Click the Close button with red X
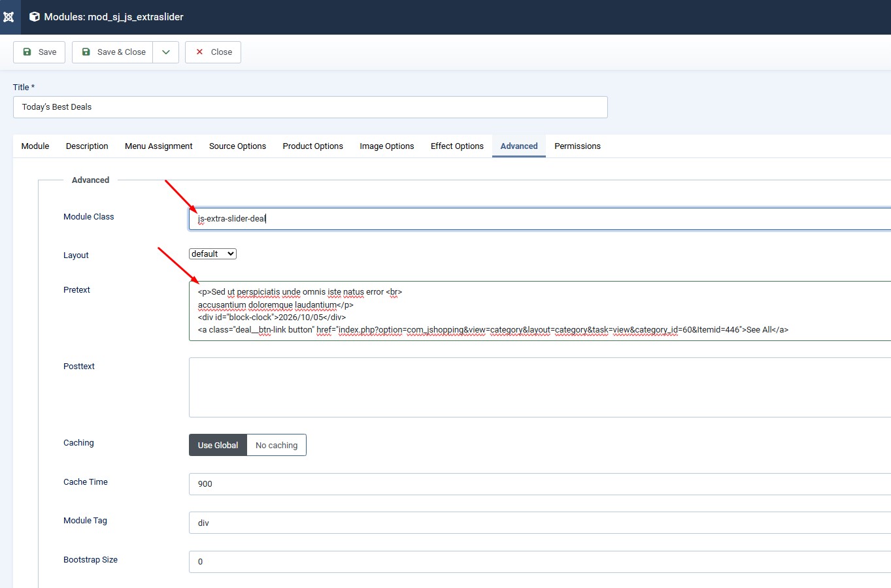 pyautogui.click(x=213, y=52)
